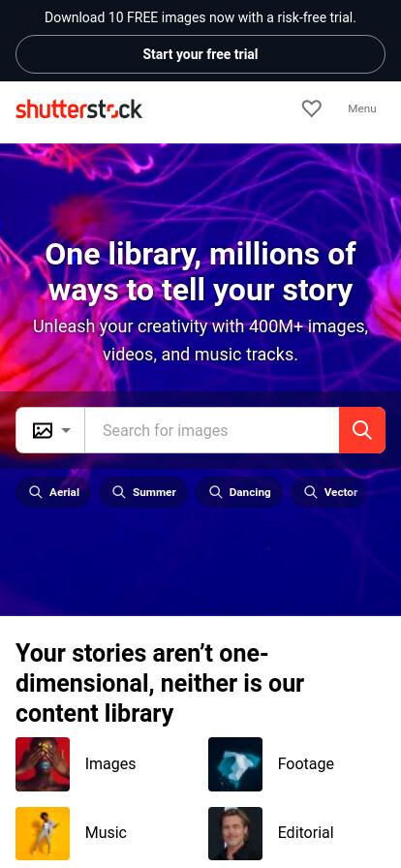Click magnifier icon in Vector chip
Image resolution: width=401 pixels, height=868 pixels.
311,492
